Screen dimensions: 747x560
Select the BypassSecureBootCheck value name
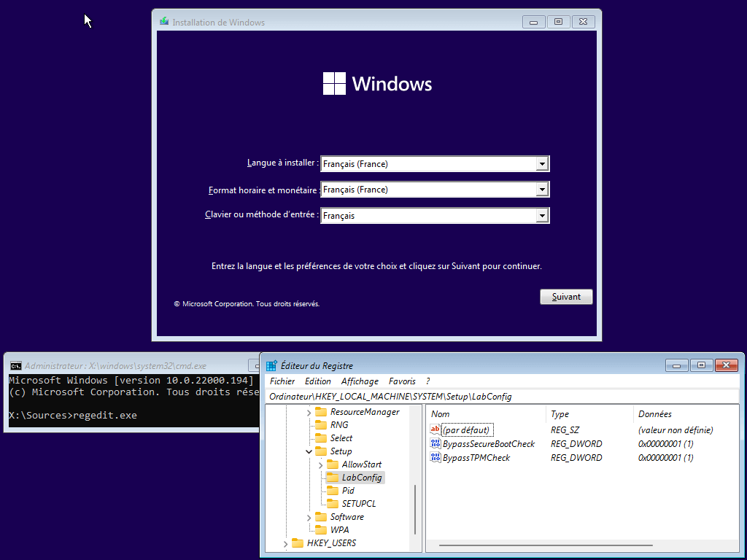(x=489, y=444)
